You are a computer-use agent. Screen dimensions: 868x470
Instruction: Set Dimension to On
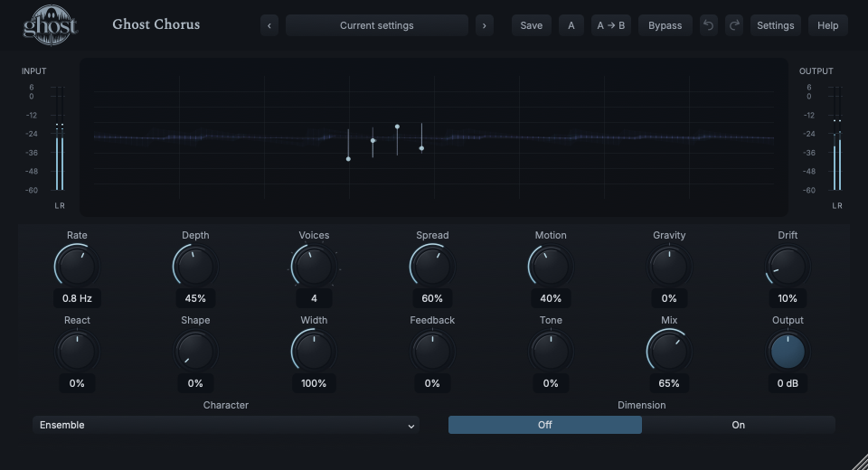[739, 425]
